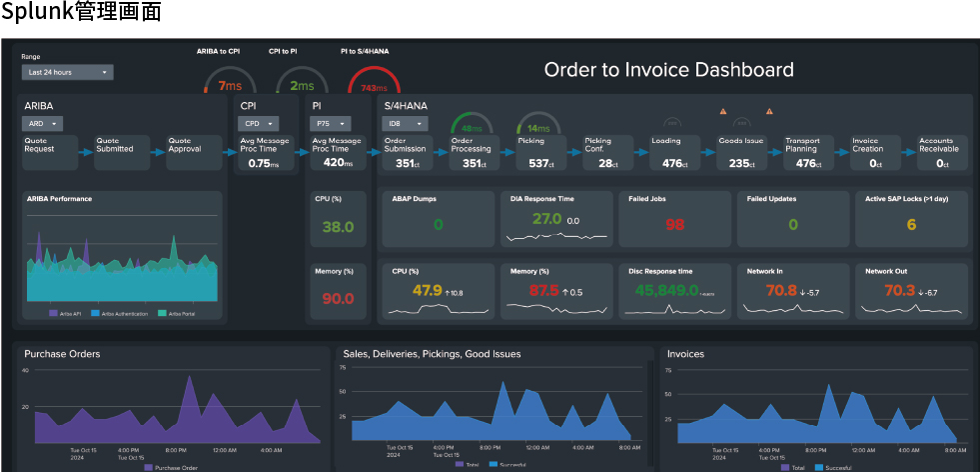Click the empty gauge above Loading
This screenshot has height=472, width=980.
pos(672,123)
